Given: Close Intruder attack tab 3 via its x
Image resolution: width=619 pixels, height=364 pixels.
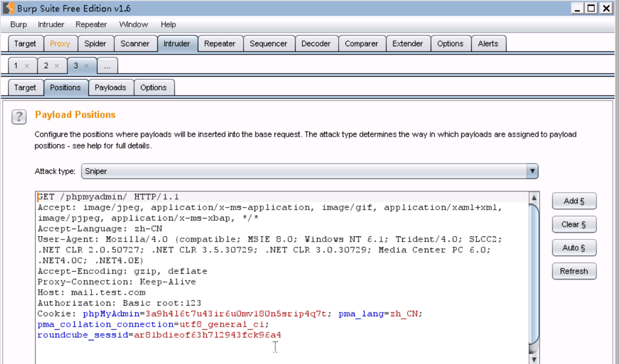Looking at the screenshot, I should point(86,66).
